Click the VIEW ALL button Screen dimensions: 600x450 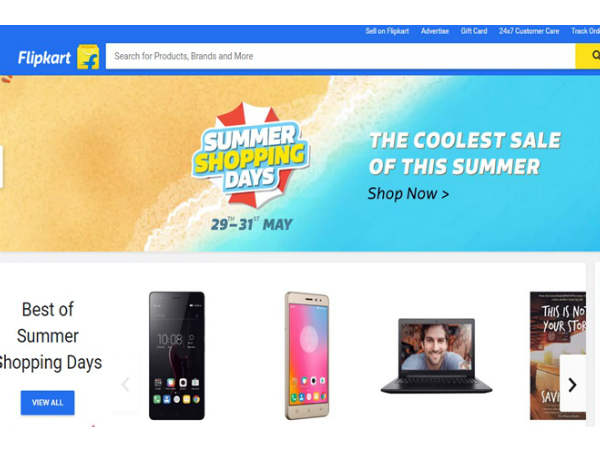pyautogui.click(x=47, y=403)
